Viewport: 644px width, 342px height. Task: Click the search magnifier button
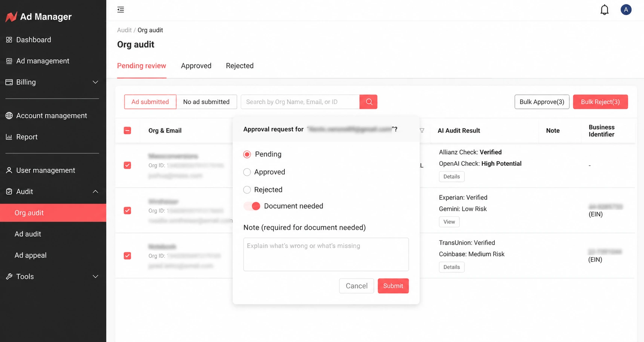point(369,102)
